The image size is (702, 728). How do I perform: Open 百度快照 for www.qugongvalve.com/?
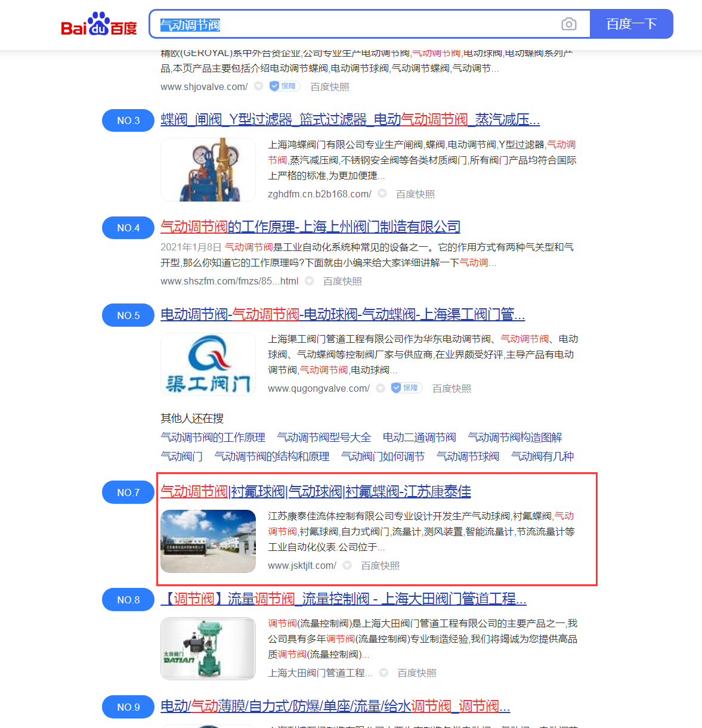(x=452, y=388)
